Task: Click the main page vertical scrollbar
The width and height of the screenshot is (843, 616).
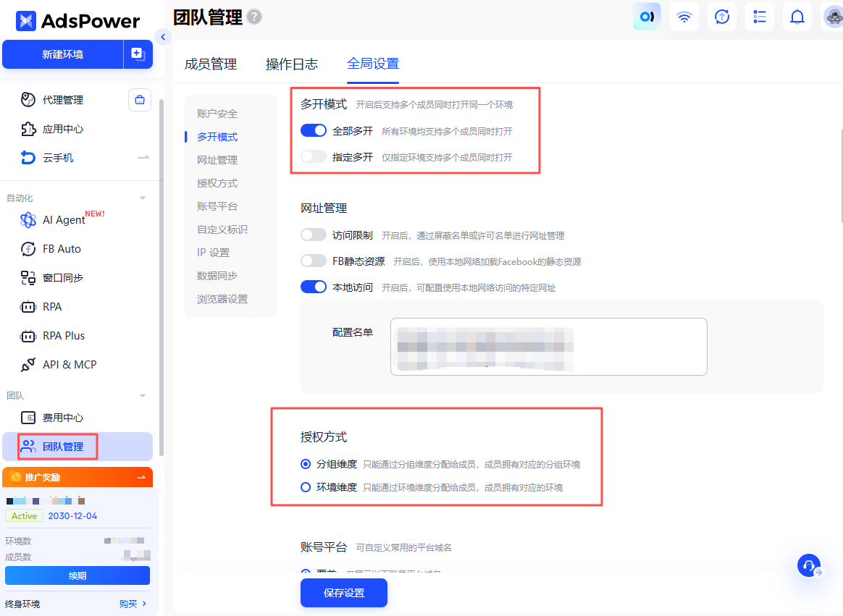Action: click(x=841, y=174)
